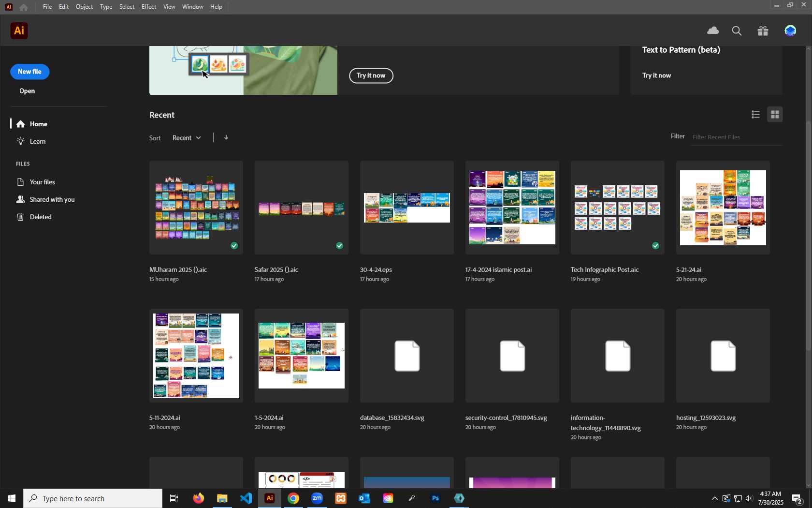
Task: Open the View menu
Action: point(169,7)
